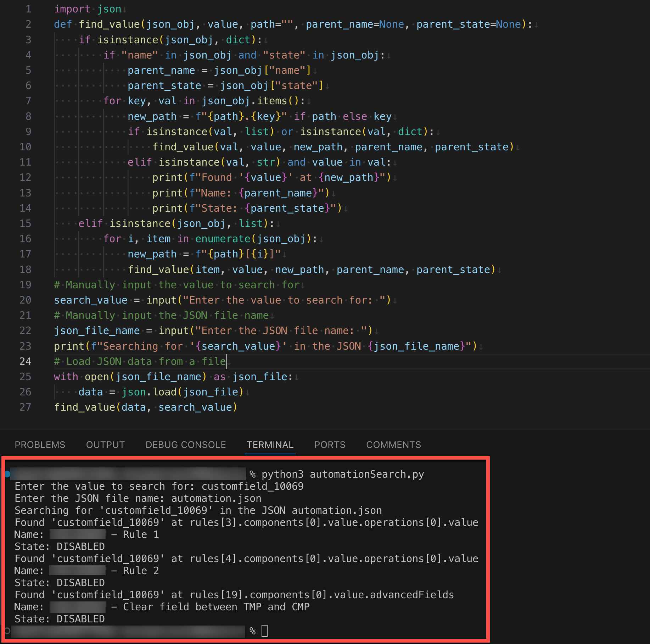Click print 'Name:' statement on line 13
Image resolution: width=650 pixels, height=644 pixels.
click(x=241, y=193)
